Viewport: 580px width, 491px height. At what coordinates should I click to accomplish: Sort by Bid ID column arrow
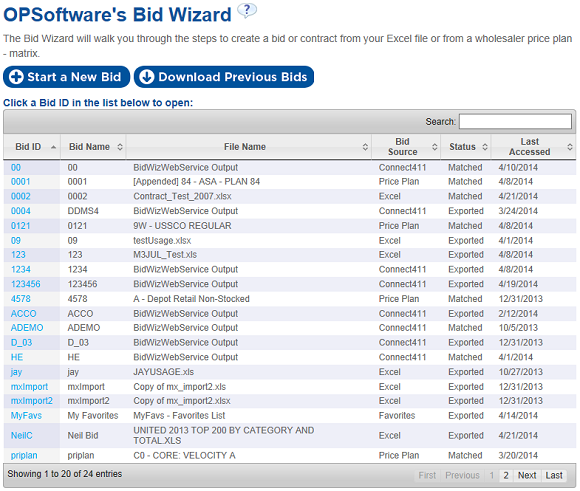(54, 147)
